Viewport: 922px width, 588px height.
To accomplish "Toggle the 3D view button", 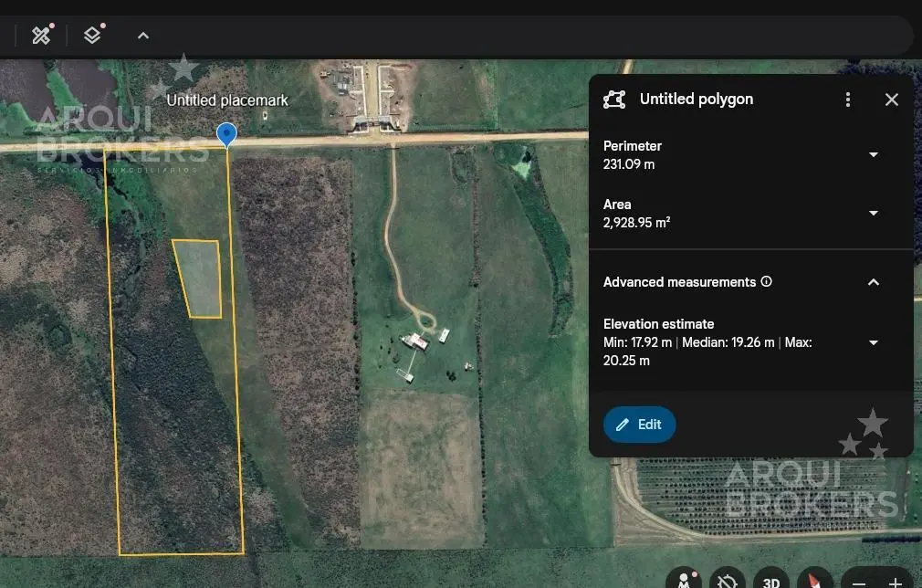I will [771, 581].
